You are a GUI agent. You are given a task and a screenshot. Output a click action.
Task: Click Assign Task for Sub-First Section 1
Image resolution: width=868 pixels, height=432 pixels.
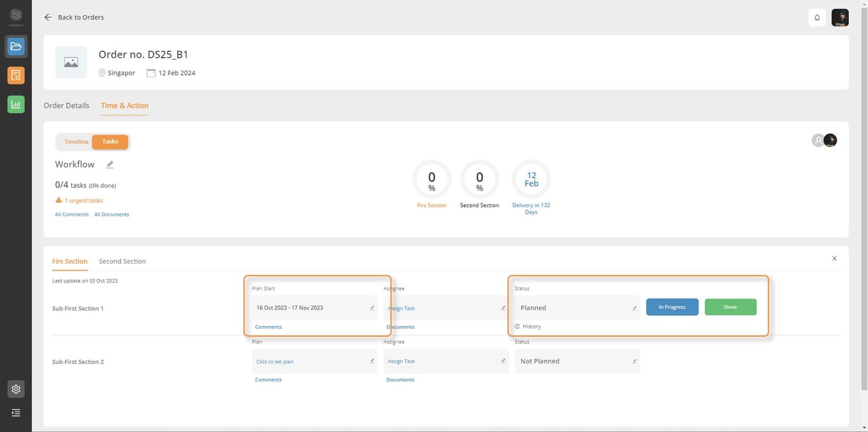click(402, 308)
